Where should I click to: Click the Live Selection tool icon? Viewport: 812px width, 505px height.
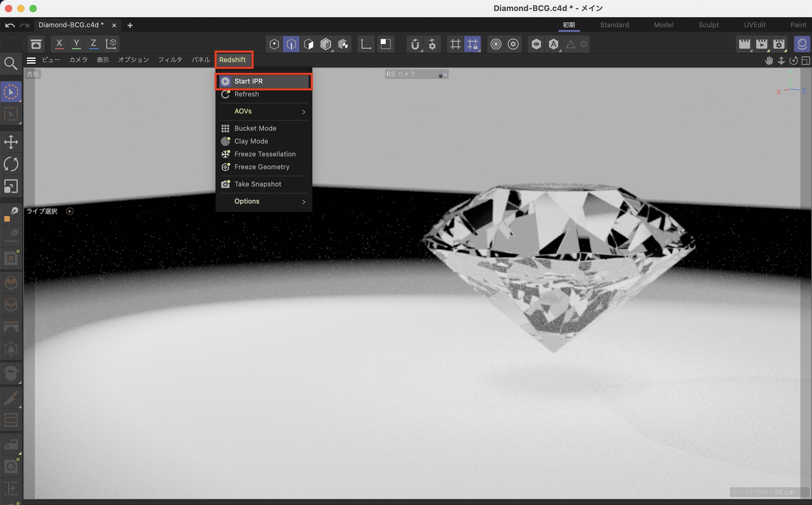[11, 92]
